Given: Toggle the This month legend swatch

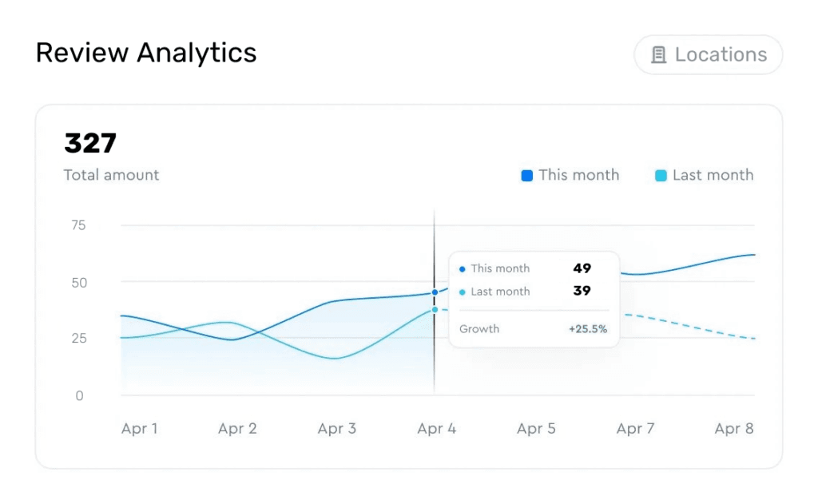Looking at the screenshot, I should (527, 176).
